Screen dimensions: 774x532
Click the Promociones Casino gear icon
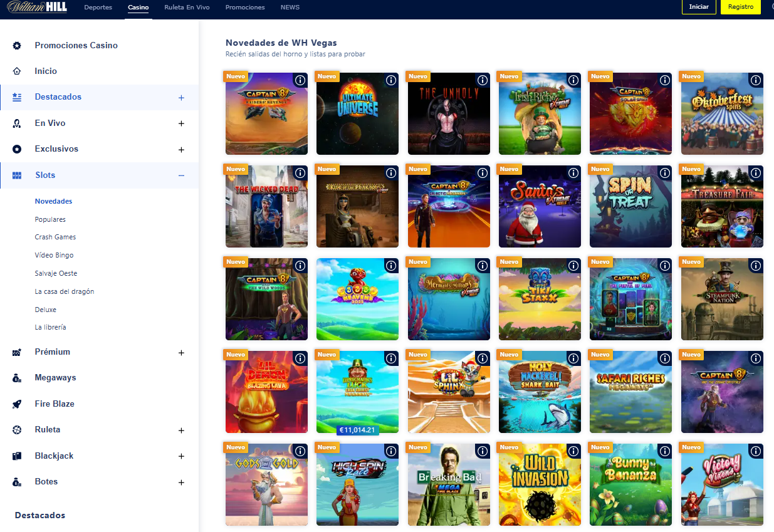pos(17,46)
